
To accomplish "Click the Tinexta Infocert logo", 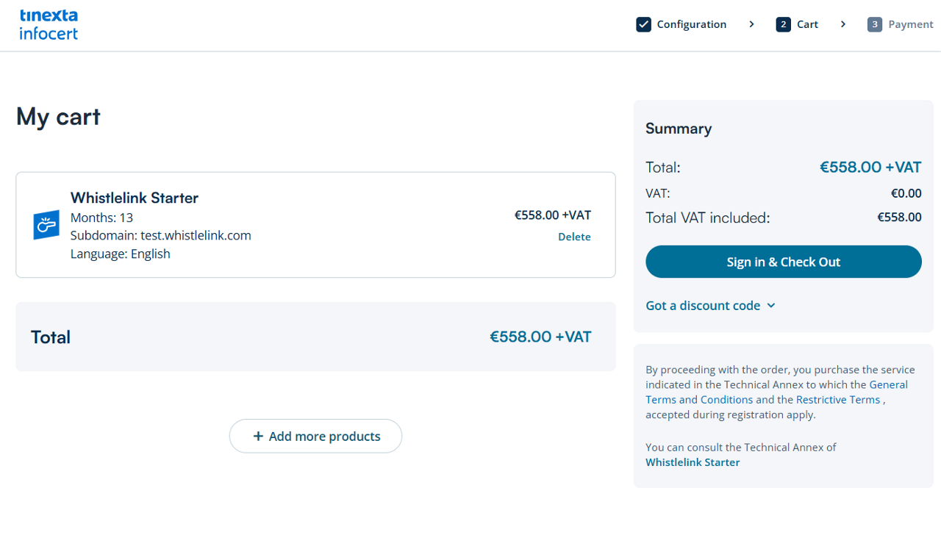I will [49, 24].
